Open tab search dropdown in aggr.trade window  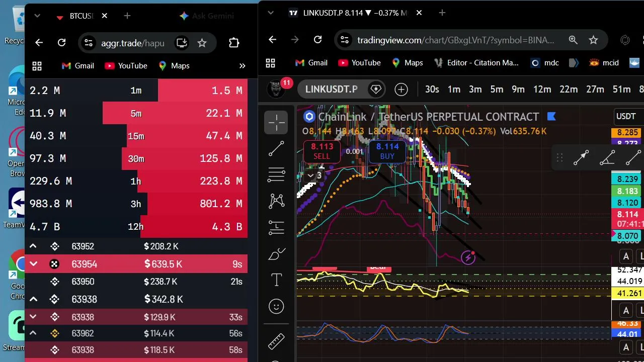point(37,16)
